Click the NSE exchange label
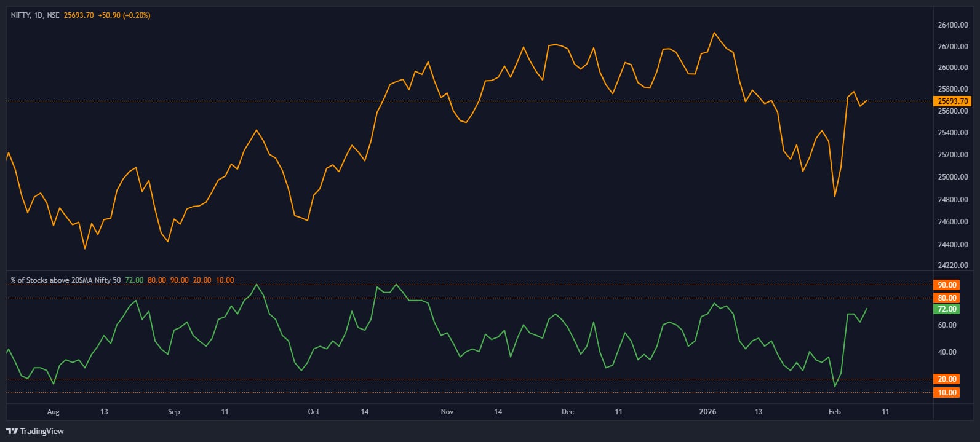This screenshot has width=980, height=442. tap(54, 15)
